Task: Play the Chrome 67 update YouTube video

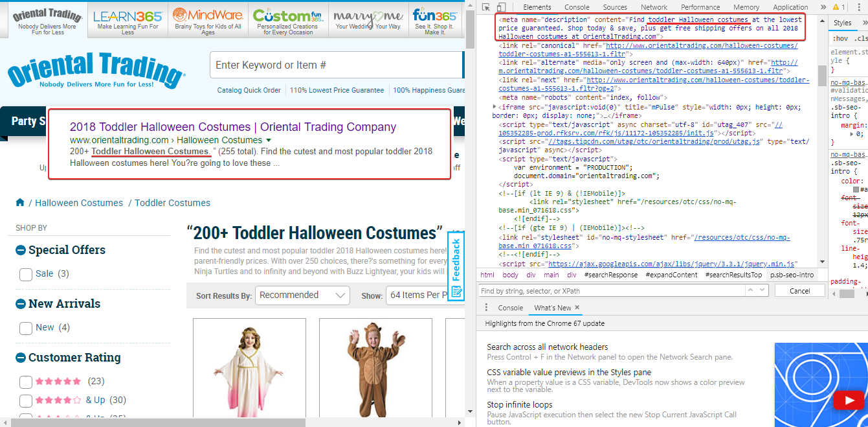Action: coord(849,401)
